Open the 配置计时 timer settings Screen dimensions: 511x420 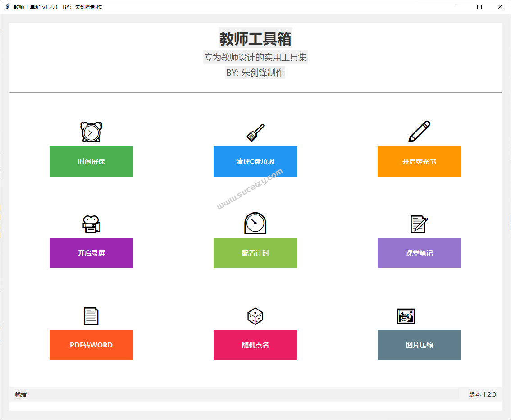click(x=255, y=253)
